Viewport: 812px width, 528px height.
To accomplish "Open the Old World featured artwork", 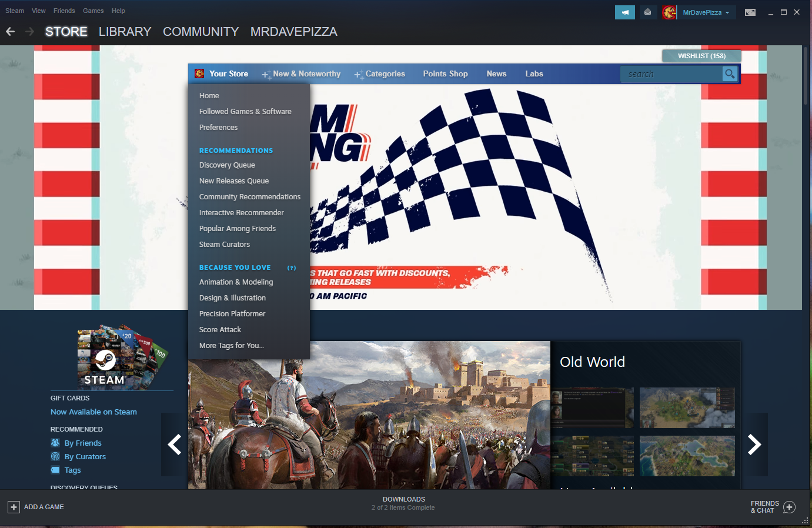I will (369, 415).
